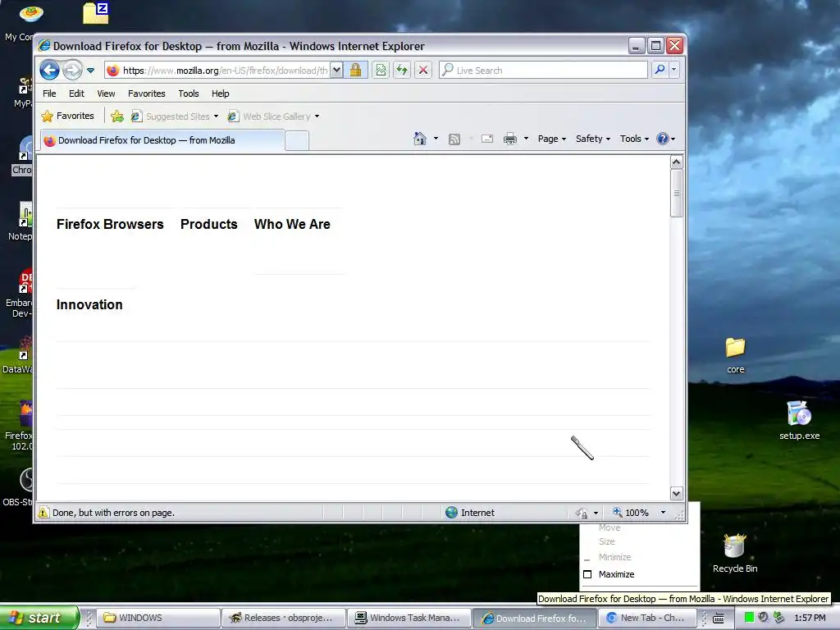
Task: Click the Read Mail icon
Action: pyautogui.click(x=487, y=139)
